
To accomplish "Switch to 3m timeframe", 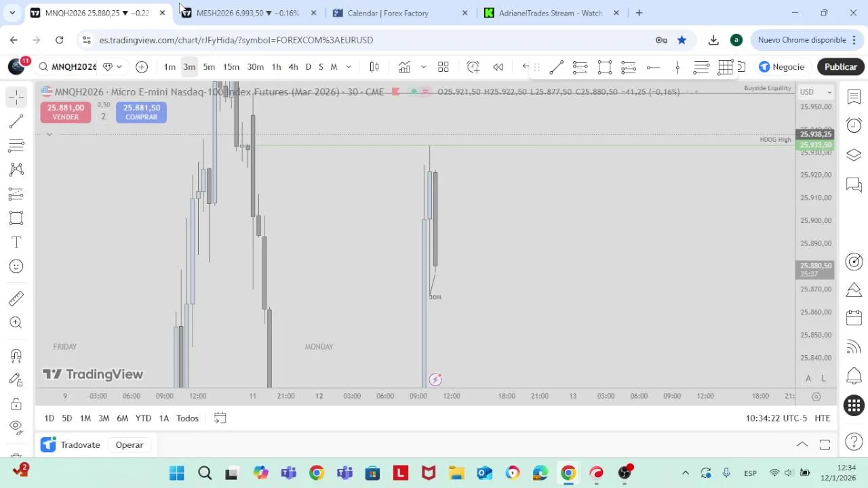I will [189, 66].
